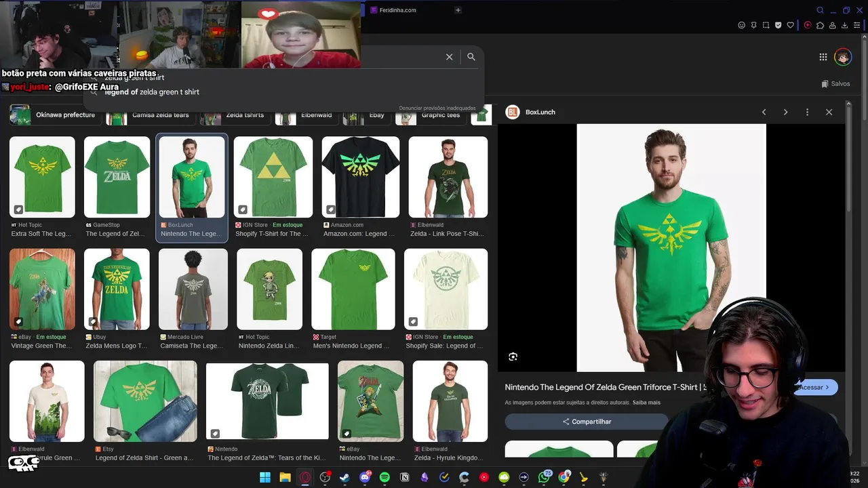Open the search tabs magnifier in title bar
The width and height of the screenshot is (868, 488).
click(x=820, y=10)
